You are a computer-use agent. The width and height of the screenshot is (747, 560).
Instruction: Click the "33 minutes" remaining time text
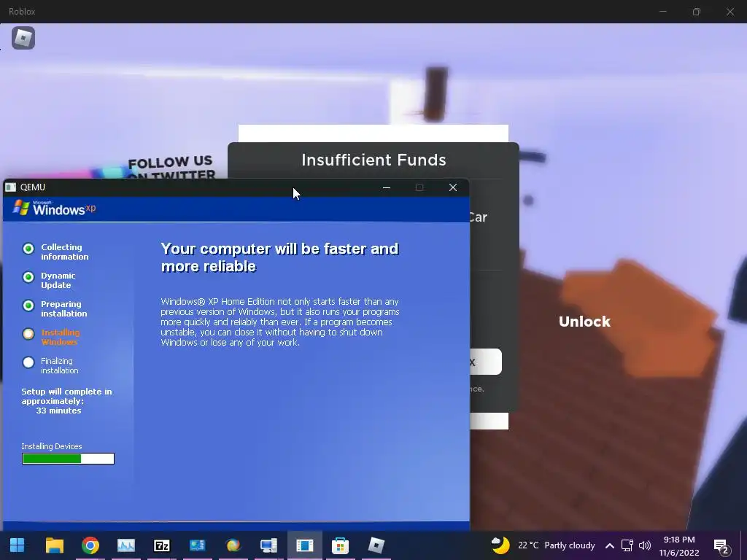pos(58,411)
